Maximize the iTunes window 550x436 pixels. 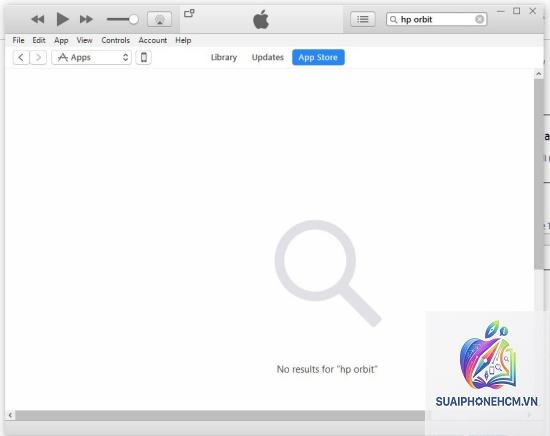(x=517, y=11)
